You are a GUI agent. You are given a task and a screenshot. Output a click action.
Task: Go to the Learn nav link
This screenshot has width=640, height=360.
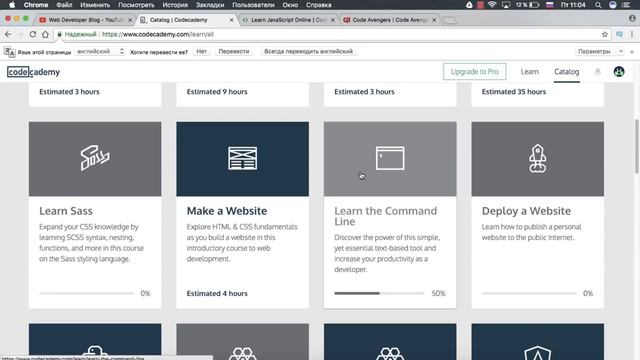click(529, 71)
